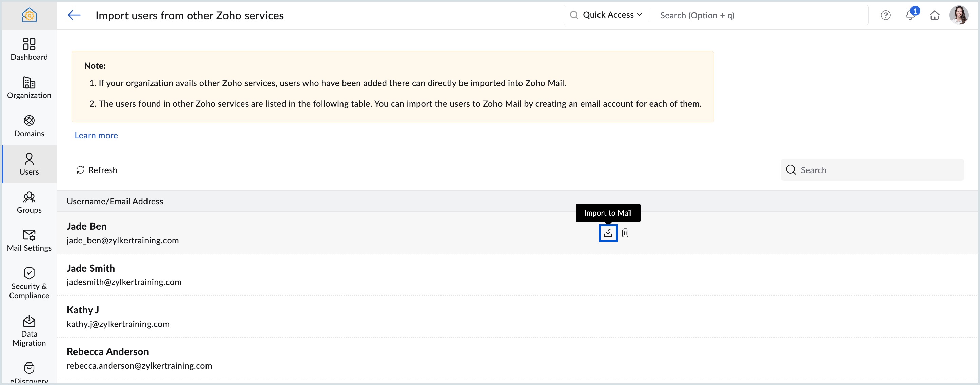
Task: Click the home icon in header
Action: [934, 16]
